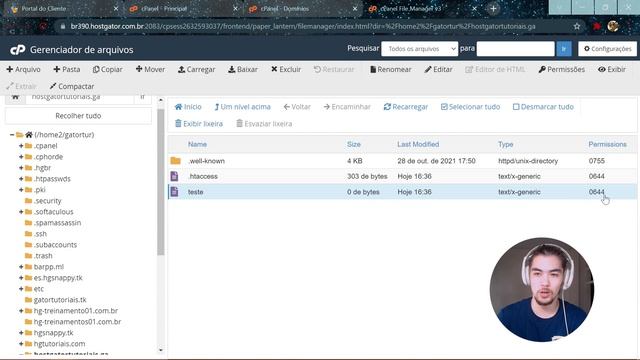Open Permissões for the selected file
The height and width of the screenshot is (360, 640).
click(x=561, y=69)
